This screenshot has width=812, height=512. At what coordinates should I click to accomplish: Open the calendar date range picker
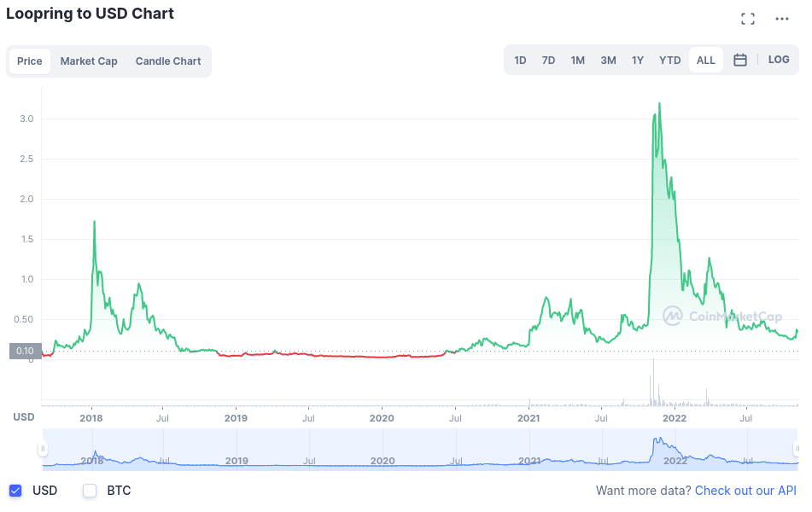click(x=740, y=60)
